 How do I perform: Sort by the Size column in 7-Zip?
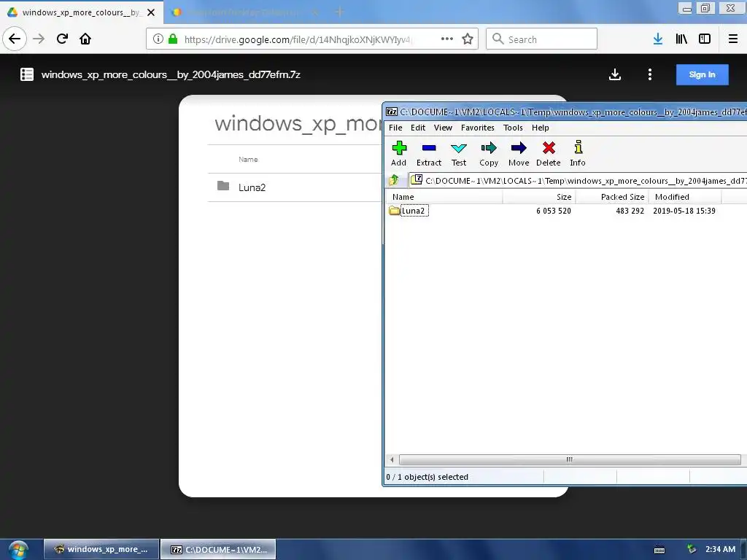click(539, 197)
